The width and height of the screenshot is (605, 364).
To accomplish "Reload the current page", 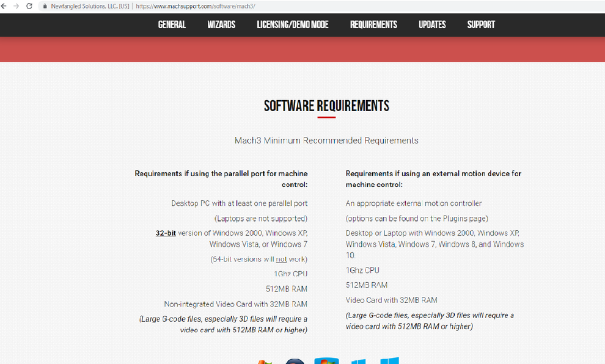I will pyautogui.click(x=29, y=6).
